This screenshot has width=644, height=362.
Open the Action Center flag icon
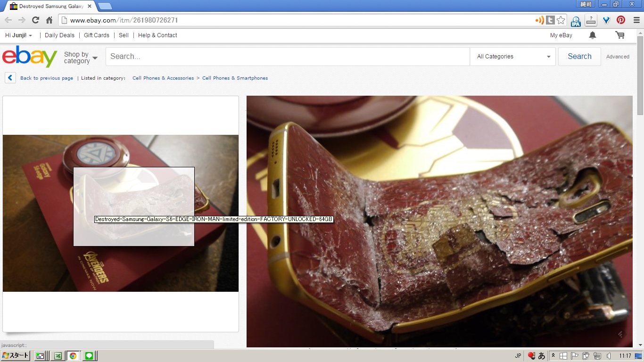(x=575, y=356)
